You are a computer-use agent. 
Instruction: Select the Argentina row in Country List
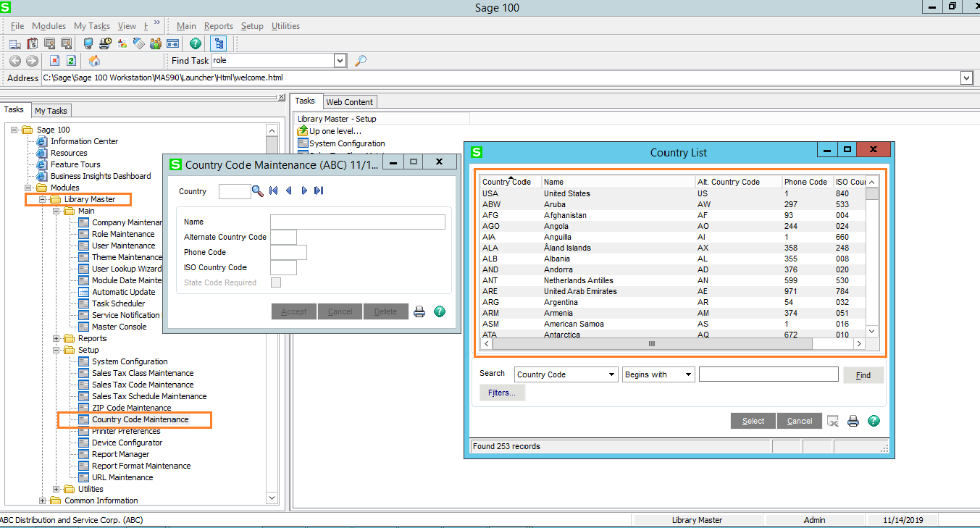tap(674, 302)
